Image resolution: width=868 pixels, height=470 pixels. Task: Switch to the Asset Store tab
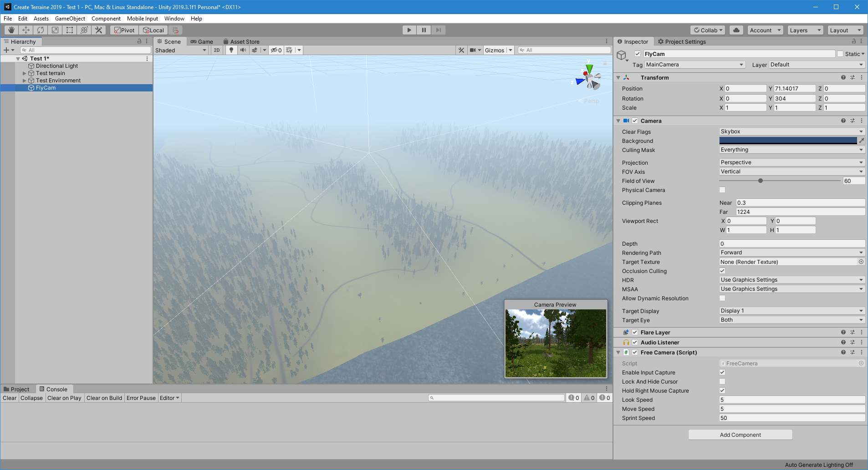pos(241,41)
